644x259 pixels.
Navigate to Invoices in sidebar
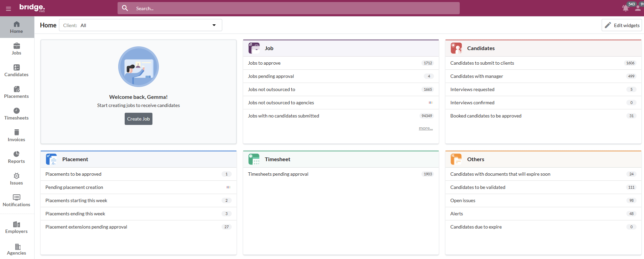tap(16, 135)
